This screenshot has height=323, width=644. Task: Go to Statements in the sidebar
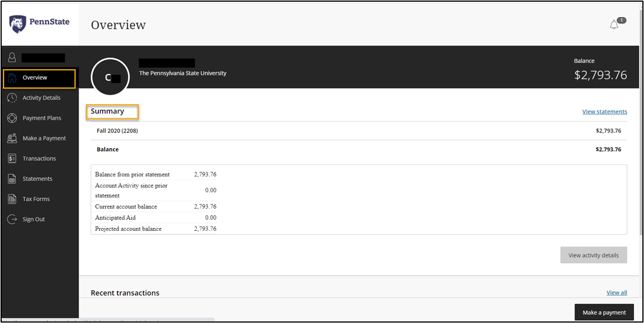tap(37, 179)
